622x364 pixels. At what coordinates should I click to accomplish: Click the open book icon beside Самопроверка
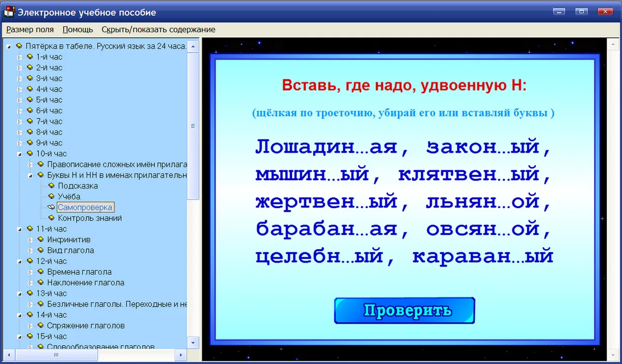pyautogui.click(x=51, y=207)
